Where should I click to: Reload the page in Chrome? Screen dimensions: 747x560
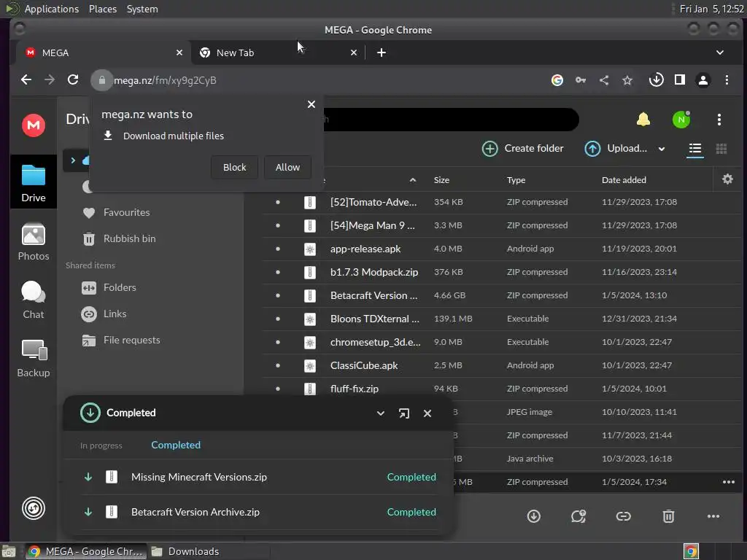pyautogui.click(x=73, y=80)
